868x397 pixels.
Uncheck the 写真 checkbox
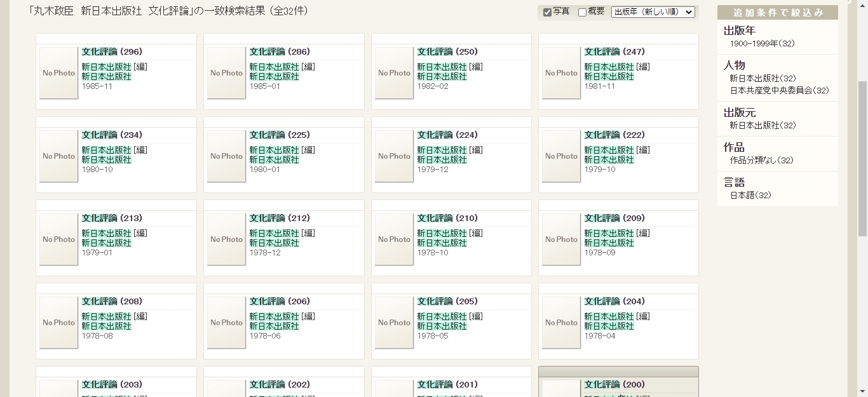pos(547,12)
